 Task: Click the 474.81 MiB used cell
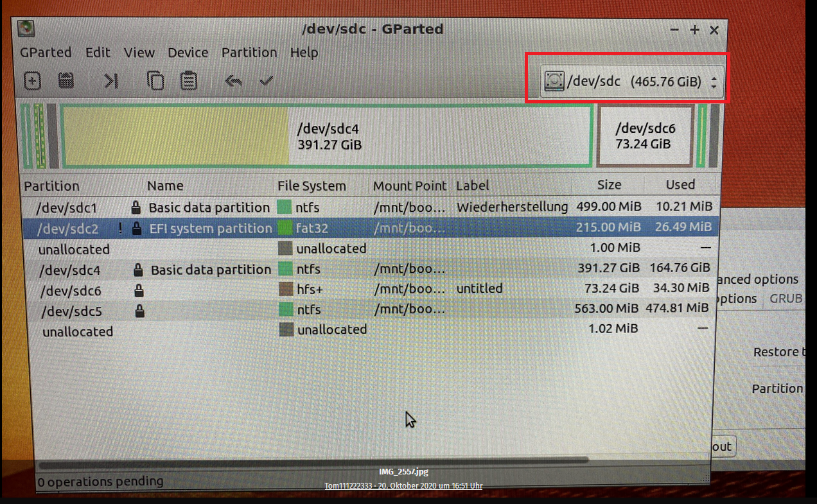point(678,308)
